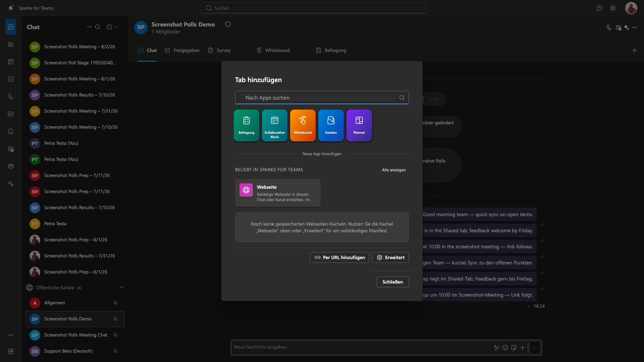This screenshot has height=362, width=644.
Task: Open Screenshot Poll Stage chat
Action: (75, 63)
